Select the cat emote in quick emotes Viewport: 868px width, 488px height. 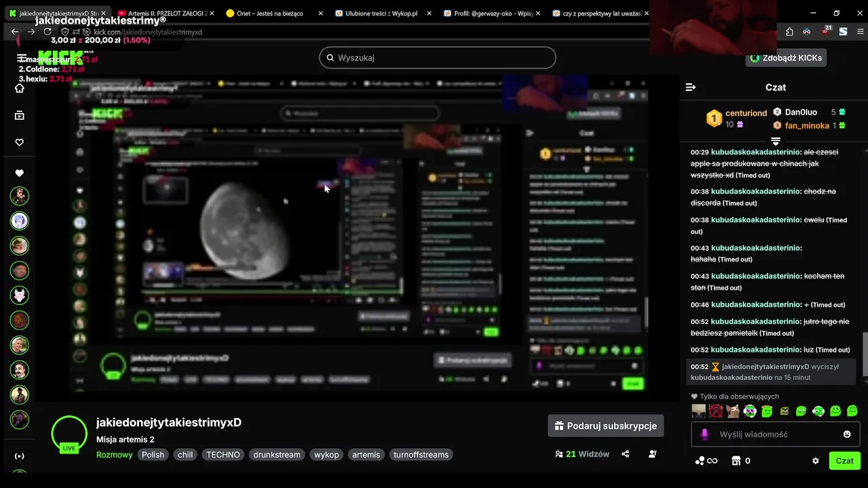coord(732,411)
